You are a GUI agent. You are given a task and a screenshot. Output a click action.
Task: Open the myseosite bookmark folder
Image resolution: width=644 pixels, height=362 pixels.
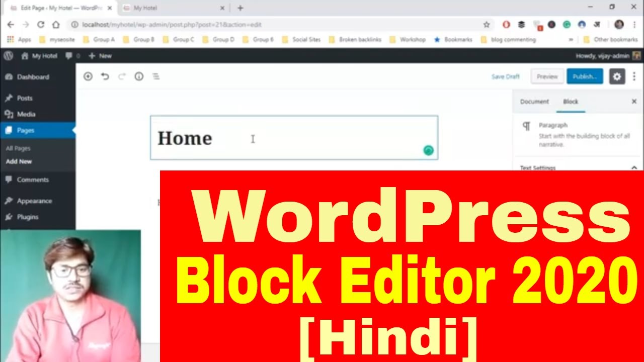tap(56, 40)
